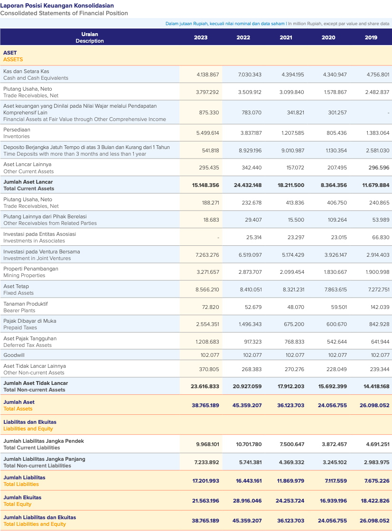Click the Uraian Description header cell
Viewport: 392px width, 532px height.
(x=90, y=37)
